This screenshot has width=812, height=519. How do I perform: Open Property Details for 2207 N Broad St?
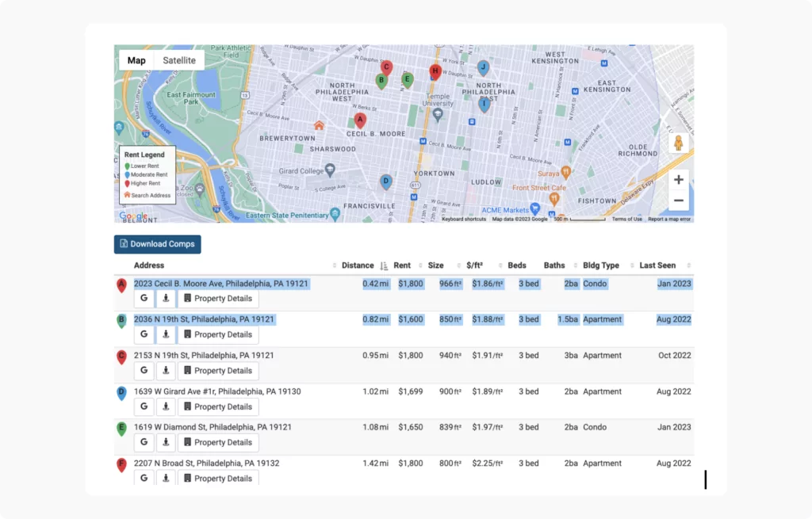[218, 478]
